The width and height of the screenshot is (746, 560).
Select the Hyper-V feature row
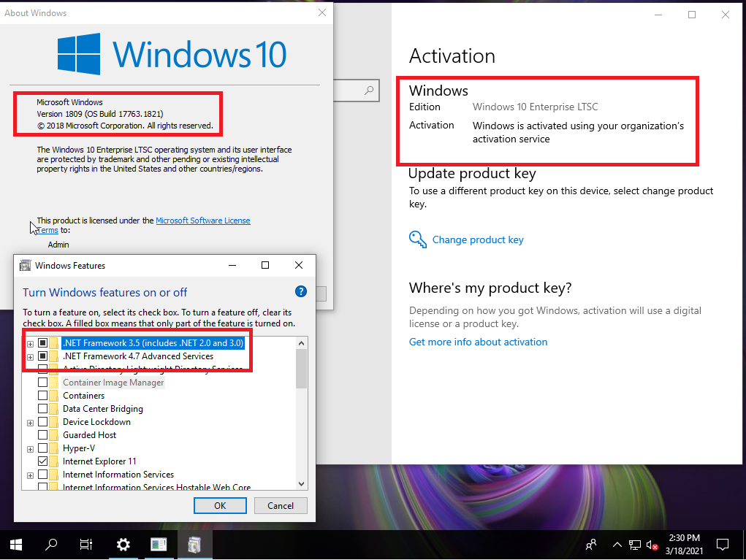[x=79, y=448]
